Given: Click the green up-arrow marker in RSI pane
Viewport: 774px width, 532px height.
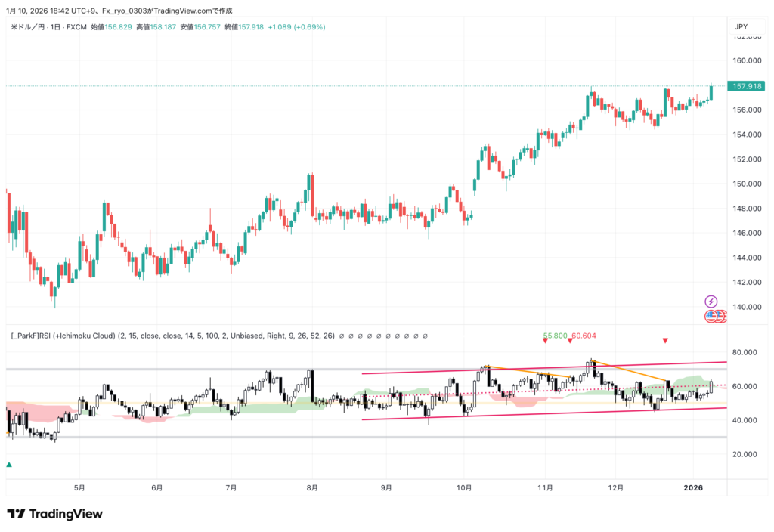Looking at the screenshot, I should pos(9,466).
